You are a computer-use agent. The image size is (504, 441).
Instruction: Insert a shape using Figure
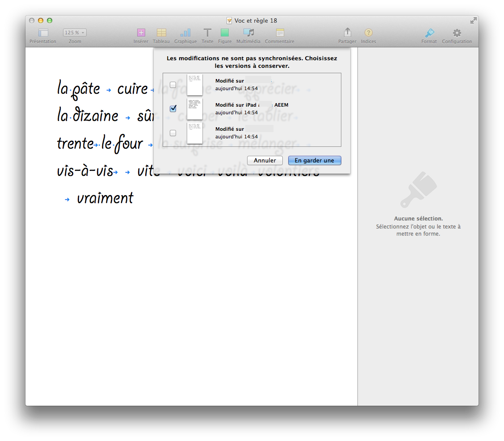225,33
